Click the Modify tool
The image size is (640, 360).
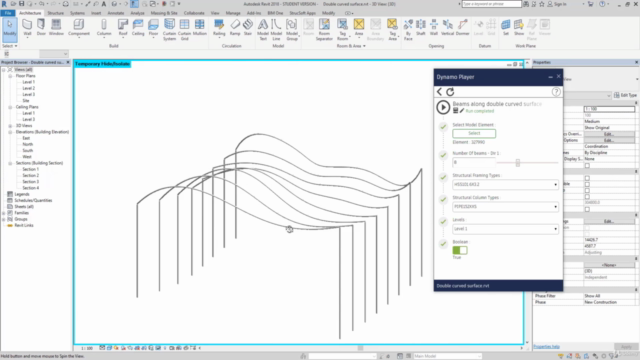(10, 29)
